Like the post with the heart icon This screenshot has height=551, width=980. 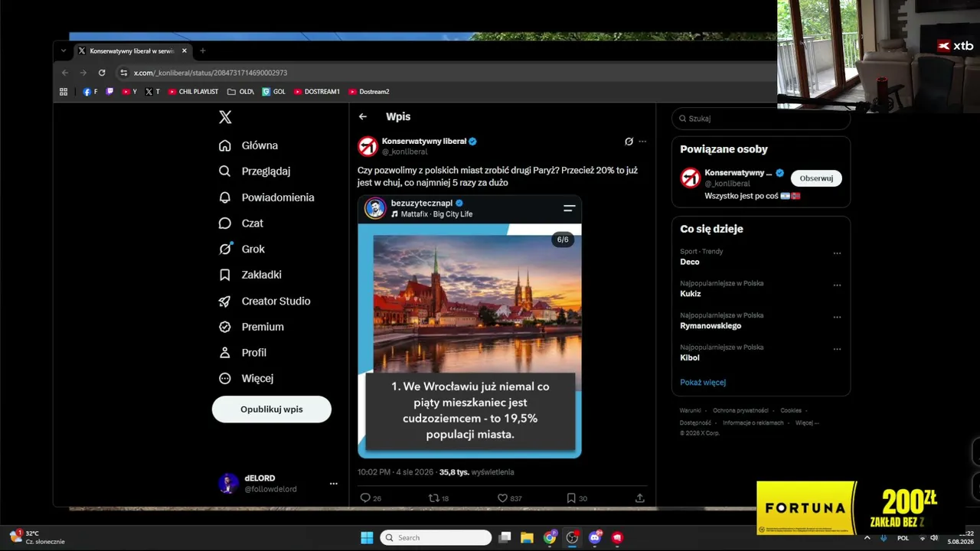tap(502, 498)
